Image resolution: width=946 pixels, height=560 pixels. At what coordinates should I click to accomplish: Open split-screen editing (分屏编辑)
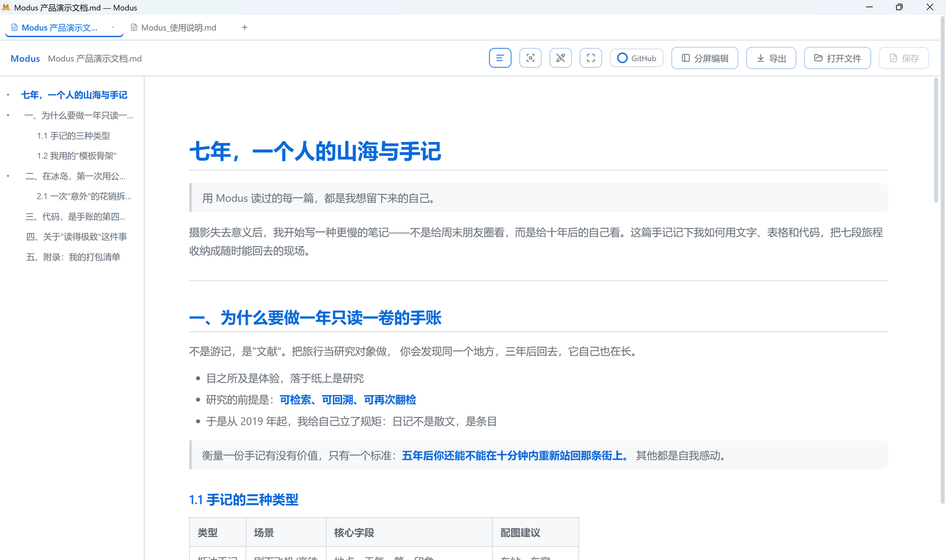pos(705,58)
